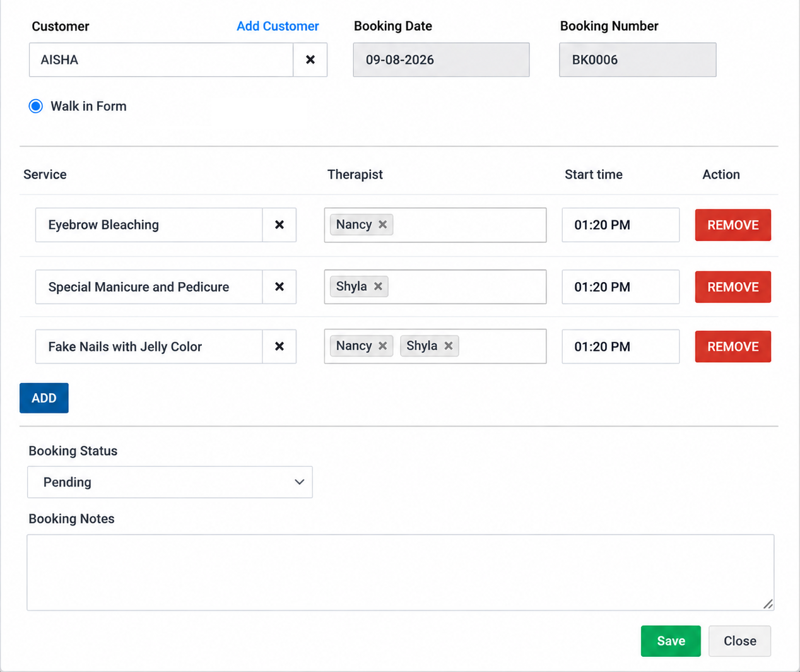Edit start time for Eyebrow Bleaching row
The width and height of the screenshot is (800, 672).
tap(621, 225)
